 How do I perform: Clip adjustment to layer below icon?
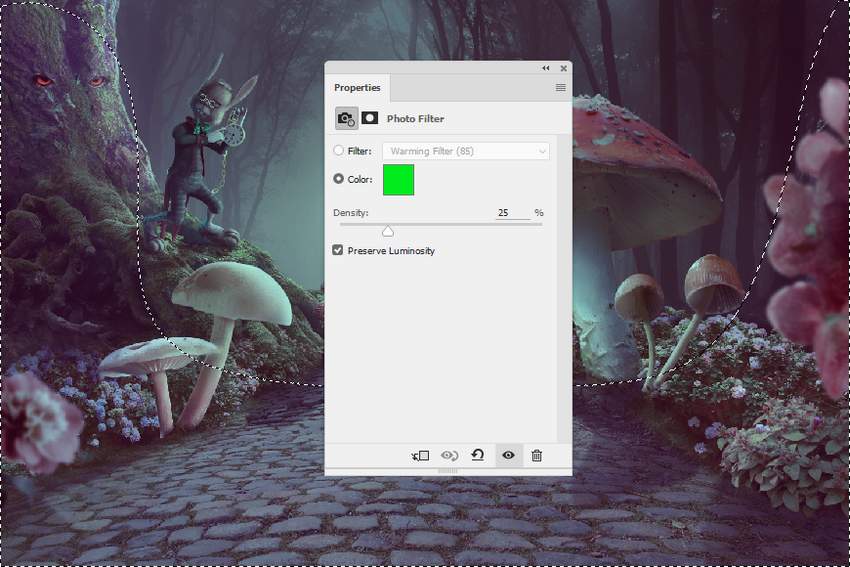(420, 456)
